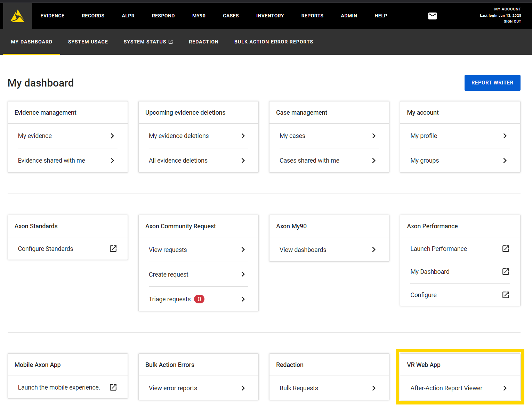Click the red Triage requests count badge
Screen dimensions: 532x409
pos(199,299)
